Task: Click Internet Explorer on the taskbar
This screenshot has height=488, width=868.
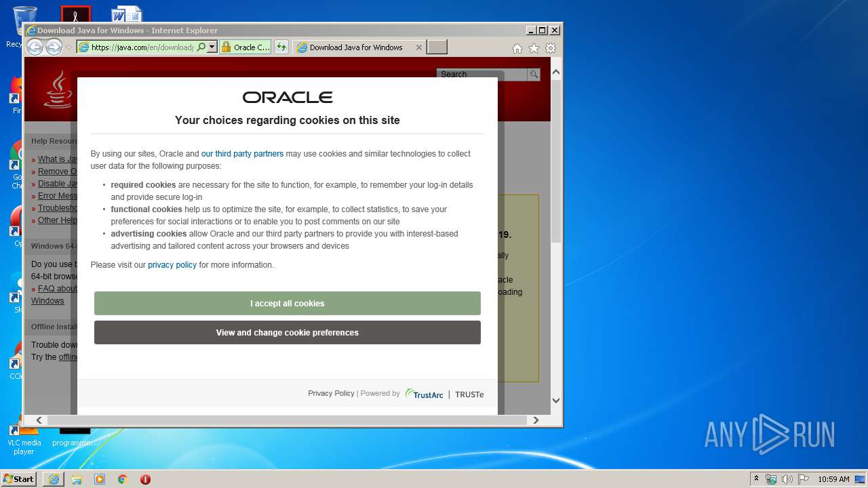Action: click(54, 479)
